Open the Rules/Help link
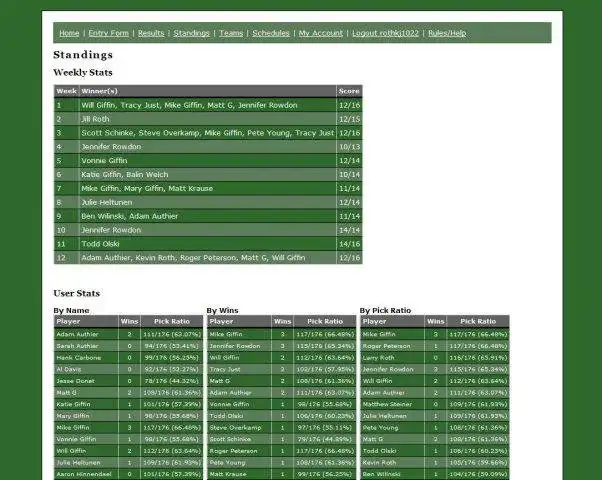 pyautogui.click(x=447, y=33)
